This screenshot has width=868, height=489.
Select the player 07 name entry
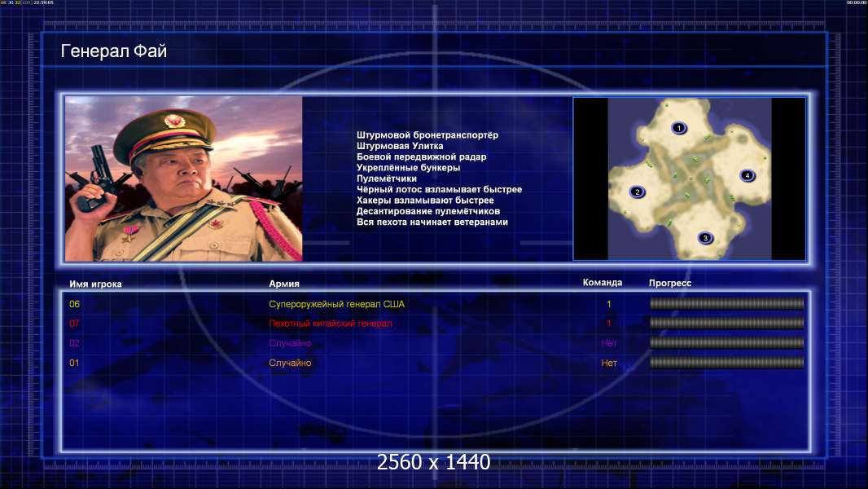[x=75, y=324]
